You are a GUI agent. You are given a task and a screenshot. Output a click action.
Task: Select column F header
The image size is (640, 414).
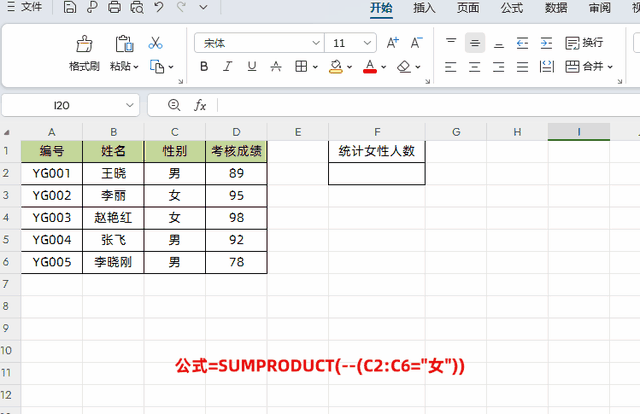(x=377, y=132)
